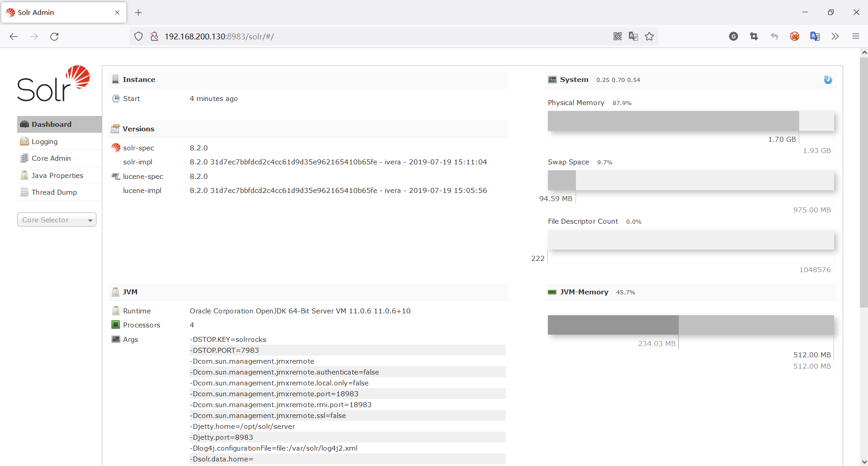Click the -Djetty.port=8983 argument
868x466 pixels.
click(221, 437)
